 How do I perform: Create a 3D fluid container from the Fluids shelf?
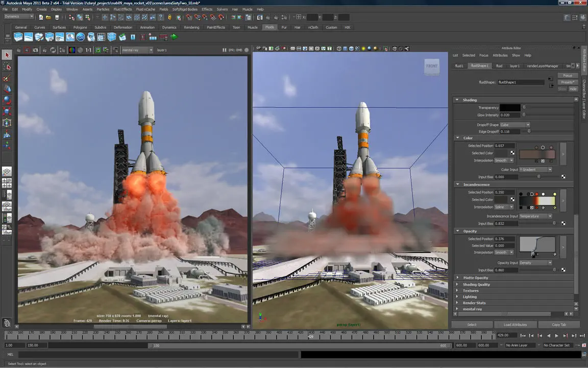17,37
